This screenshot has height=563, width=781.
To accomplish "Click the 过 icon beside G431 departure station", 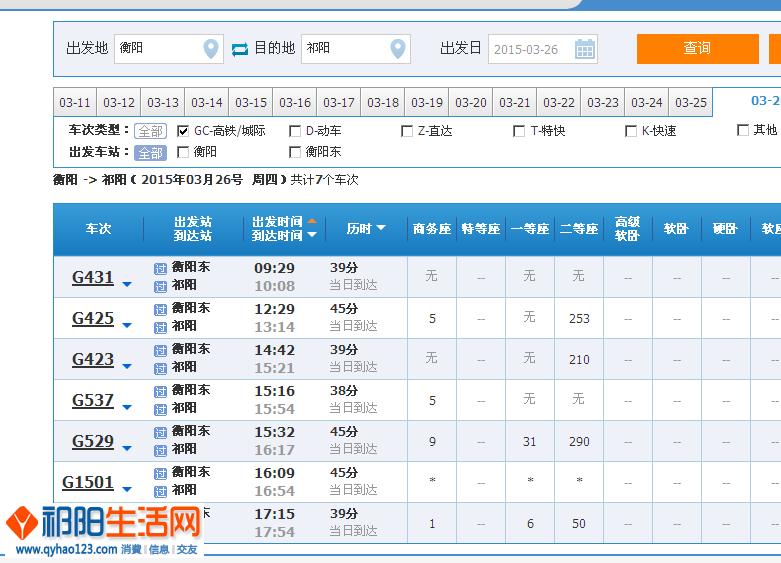I will tap(160, 269).
